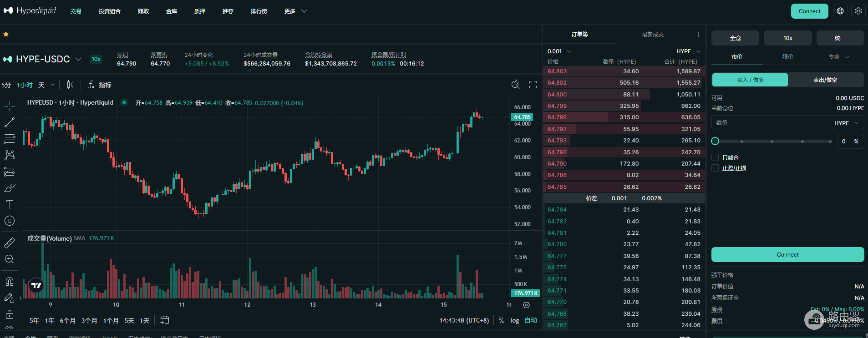Select the XABCD pattern tool
Viewport: 868px width, 338px height.
click(x=10, y=155)
